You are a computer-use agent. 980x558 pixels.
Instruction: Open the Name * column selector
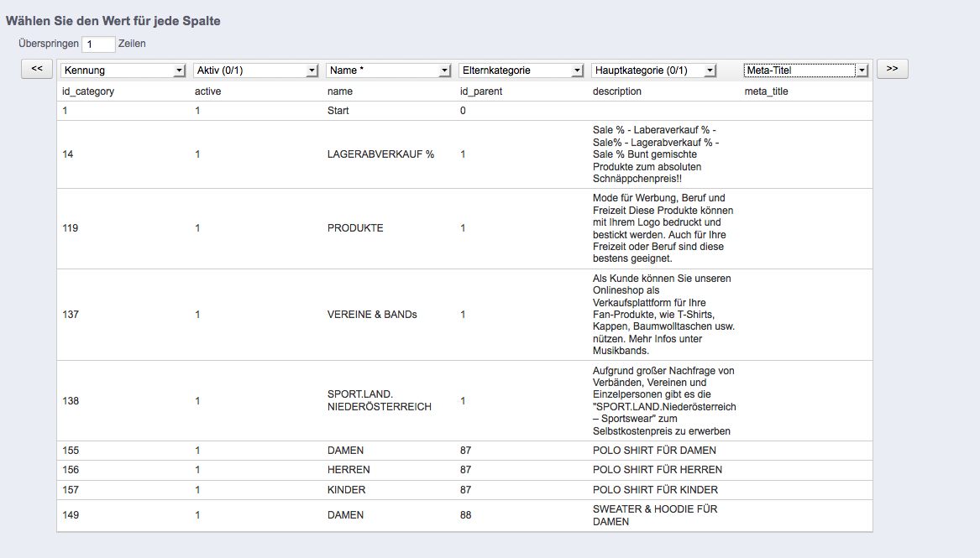tap(389, 70)
